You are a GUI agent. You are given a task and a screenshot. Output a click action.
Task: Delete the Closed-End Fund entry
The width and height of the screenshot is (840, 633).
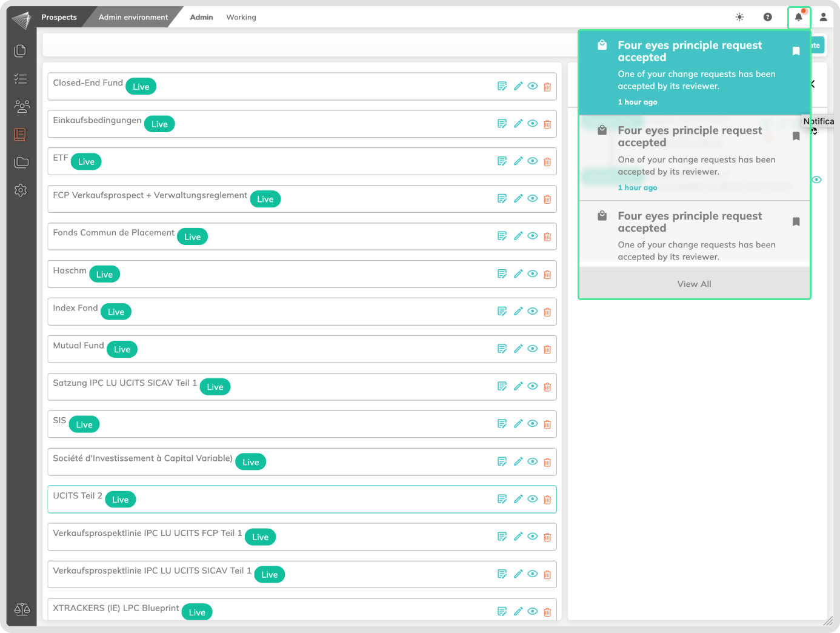pos(547,87)
